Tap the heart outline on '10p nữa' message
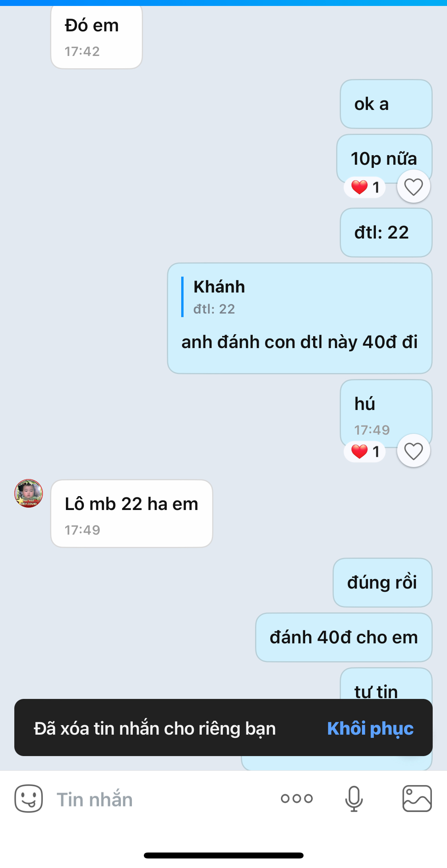Screen dimensions: 447x868 (414, 187)
